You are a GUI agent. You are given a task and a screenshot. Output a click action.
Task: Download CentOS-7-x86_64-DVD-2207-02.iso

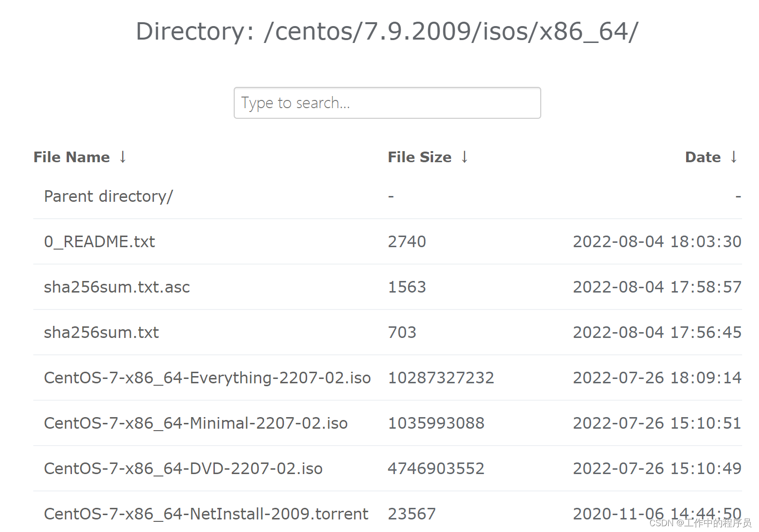[x=183, y=469]
